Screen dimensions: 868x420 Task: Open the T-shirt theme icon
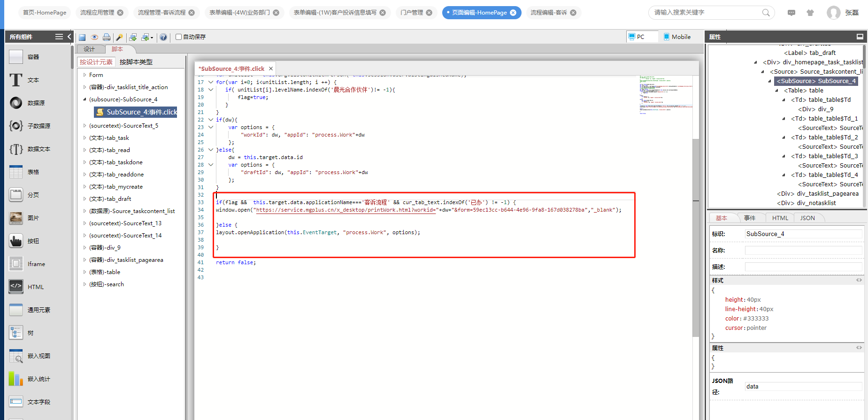coord(810,13)
